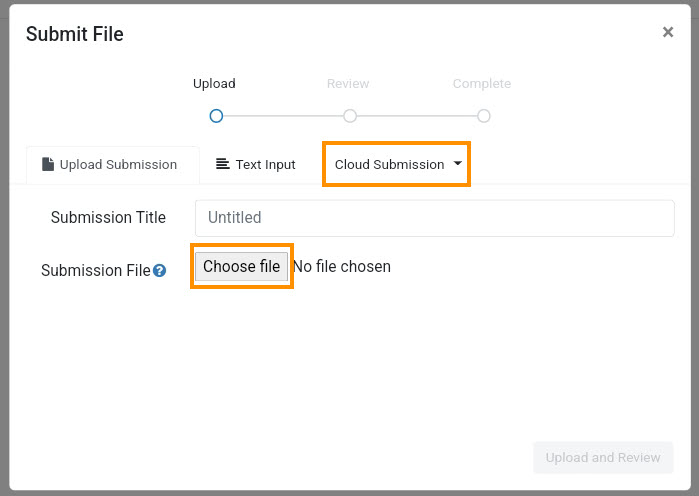This screenshot has width=699, height=496.
Task: Open the Cloud Submission menu
Action: 396,164
